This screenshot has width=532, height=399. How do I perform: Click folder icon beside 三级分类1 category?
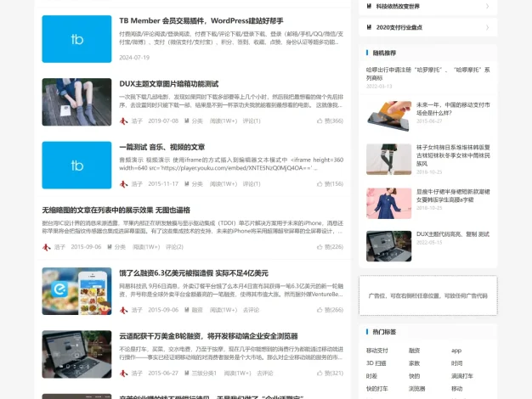(187, 373)
